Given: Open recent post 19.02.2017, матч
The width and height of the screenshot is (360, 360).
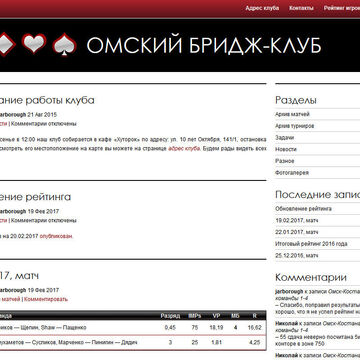Looking at the screenshot, I should 297,220.
